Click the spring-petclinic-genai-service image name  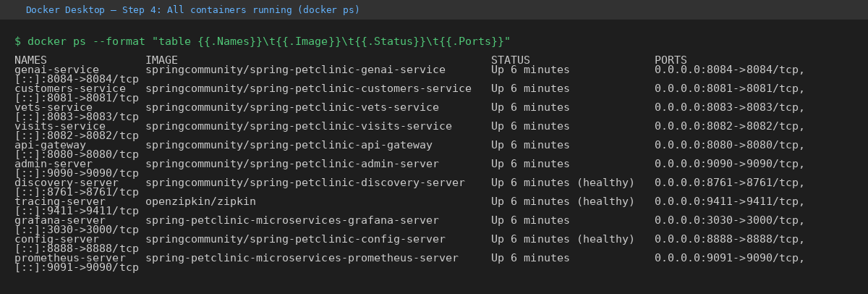[295, 70]
